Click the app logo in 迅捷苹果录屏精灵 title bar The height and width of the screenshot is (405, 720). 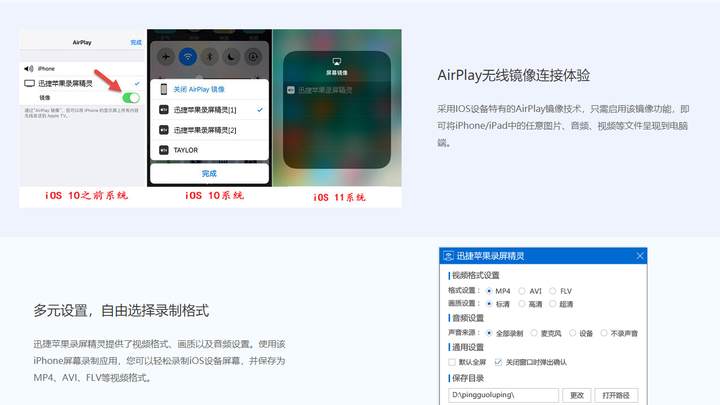pos(449,256)
